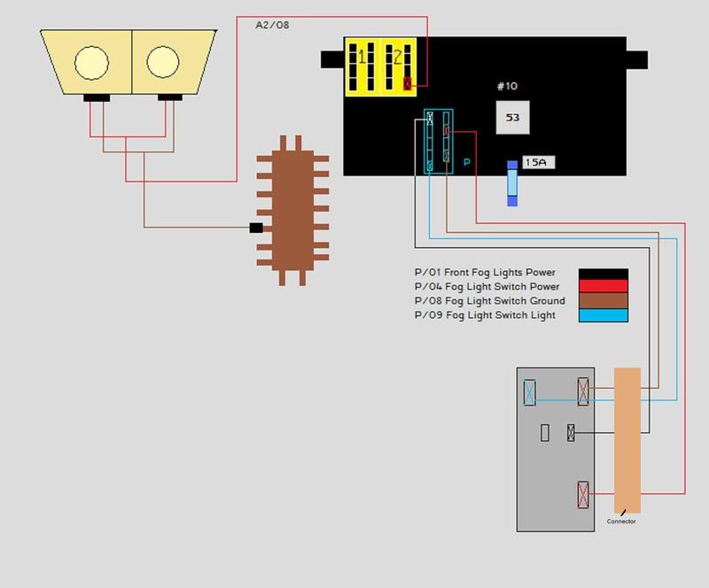709x588 pixels.
Task: Click the black X terminal on the gray switch
Action: [x=571, y=433]
